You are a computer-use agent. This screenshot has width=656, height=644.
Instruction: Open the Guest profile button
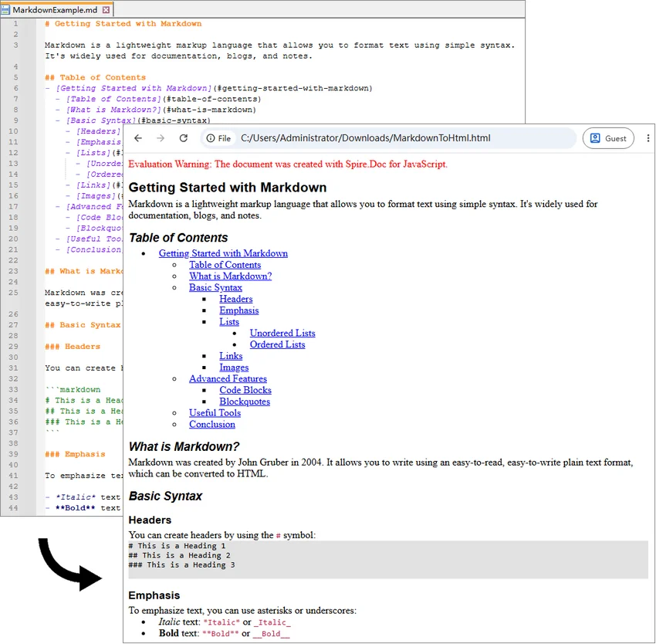coord(608,138)
